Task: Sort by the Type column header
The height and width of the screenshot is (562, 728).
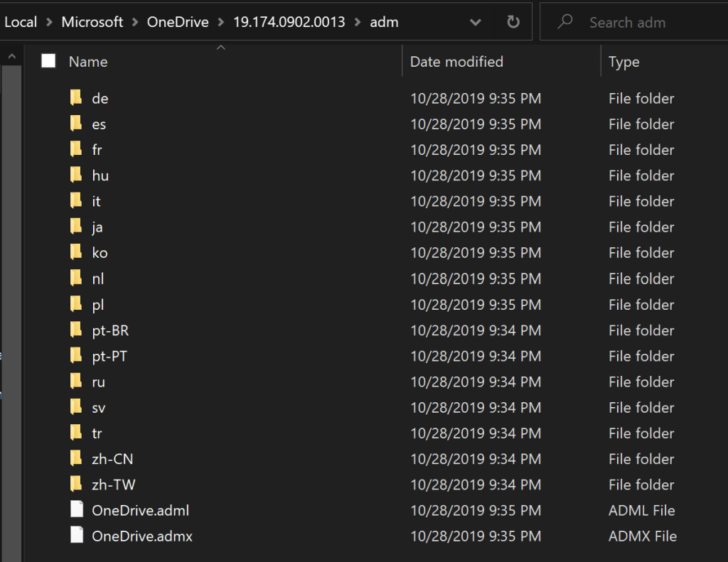Action: point(623,62)
